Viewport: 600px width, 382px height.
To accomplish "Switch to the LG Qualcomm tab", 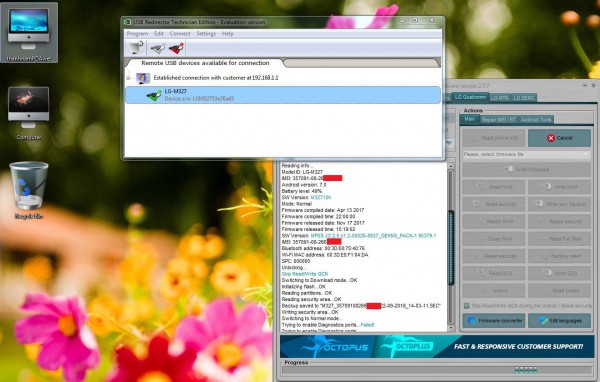I will (470, 97).
